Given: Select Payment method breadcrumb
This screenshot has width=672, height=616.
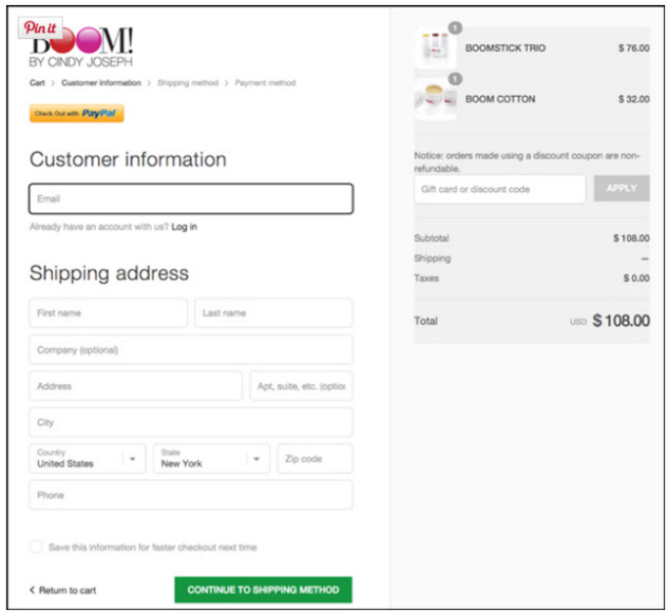Looking at the screenshot, I should (265, 83).
